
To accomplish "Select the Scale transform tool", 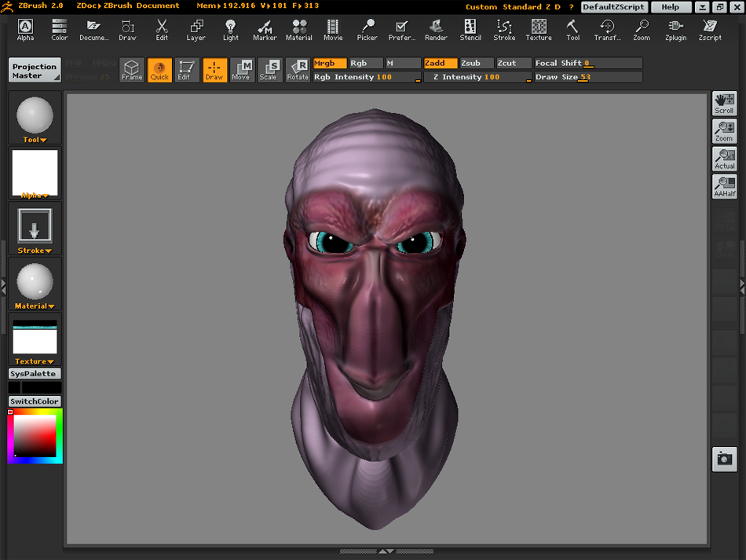I will 269,70.
